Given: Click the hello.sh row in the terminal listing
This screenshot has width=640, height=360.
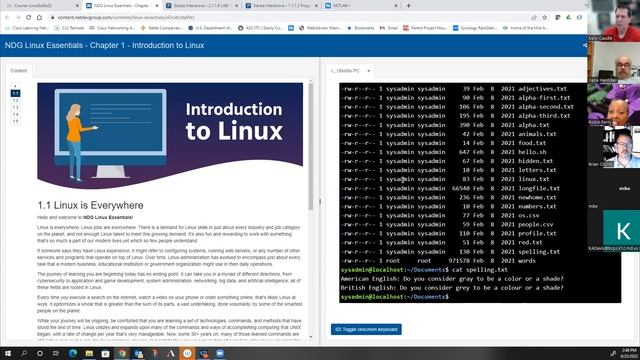Looking at the screenshot, I should [x=444, y=152].
